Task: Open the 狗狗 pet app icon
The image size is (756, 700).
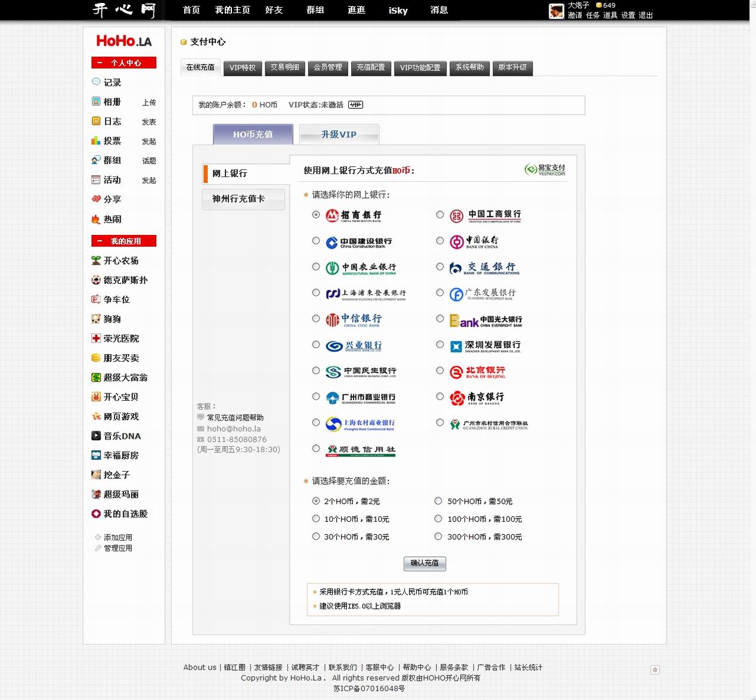Action: (x=96, y=318)
